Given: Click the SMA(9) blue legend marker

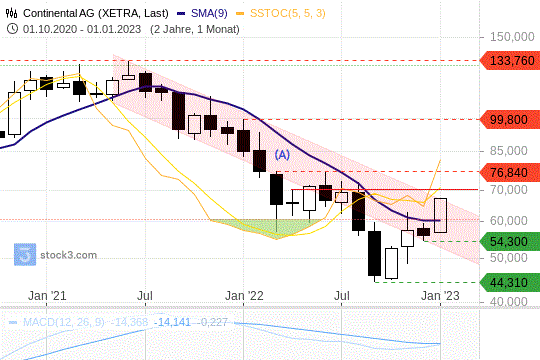Looking at the screenshot, I should coord(181,14).
